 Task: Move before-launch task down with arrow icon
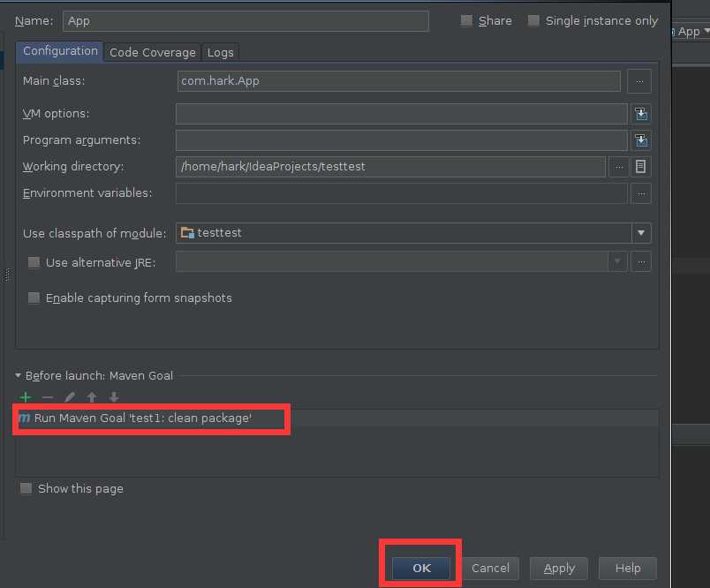[x=114, y=397]
